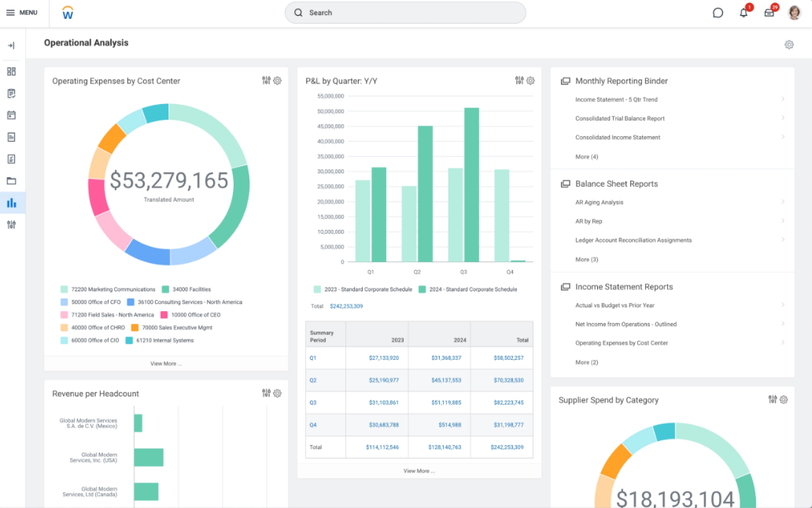812x508 pixels.
Task: Click the calendar icon in left sidebar
Action: click(x=12, y=115)
